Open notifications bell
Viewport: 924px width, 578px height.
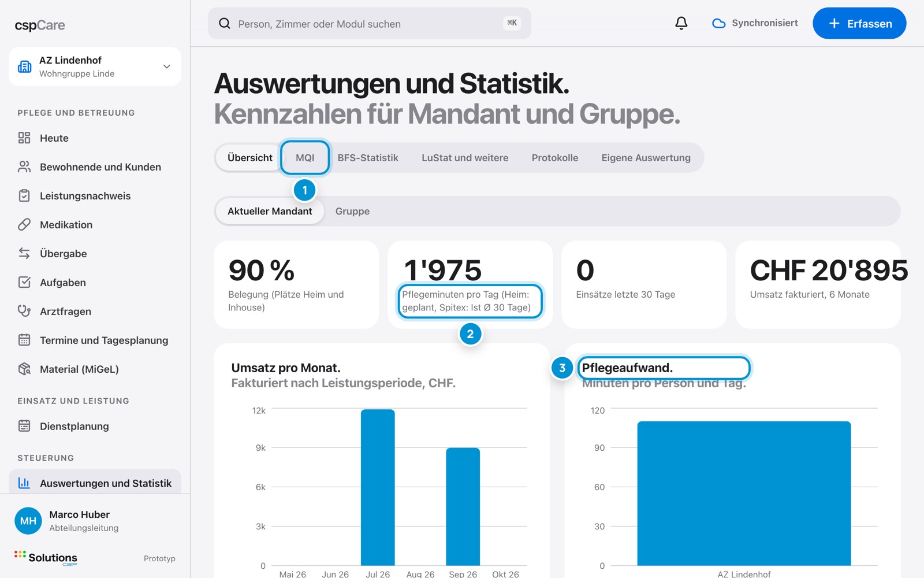pos(681,23)
